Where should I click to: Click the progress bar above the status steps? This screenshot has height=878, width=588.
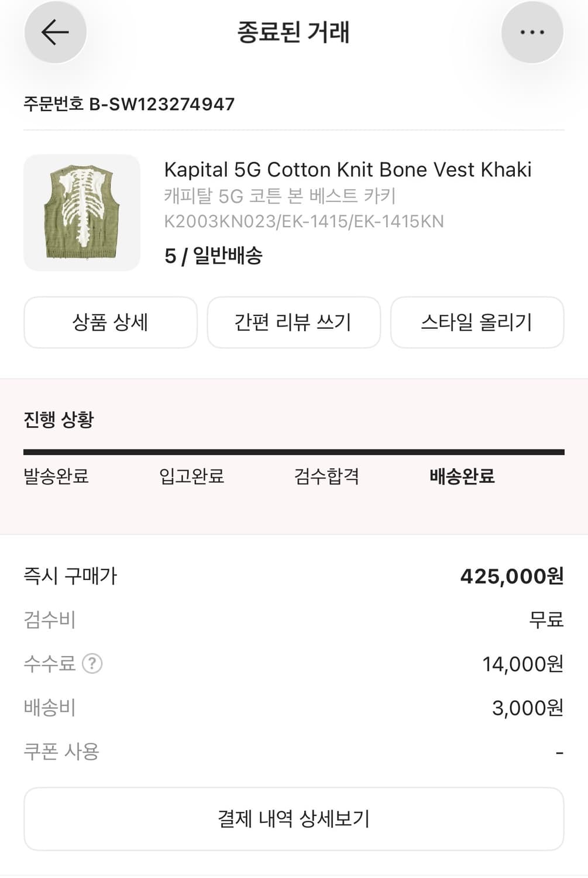pyautogui.click(x=294, y=451)
